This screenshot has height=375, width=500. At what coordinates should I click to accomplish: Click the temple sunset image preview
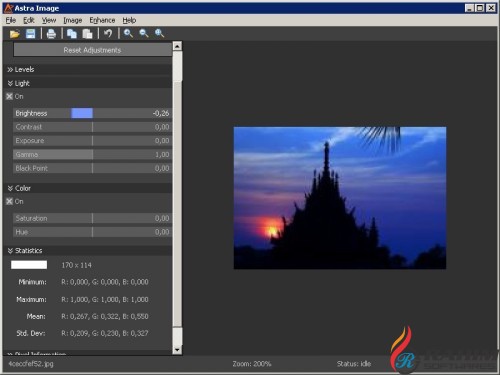340,198
